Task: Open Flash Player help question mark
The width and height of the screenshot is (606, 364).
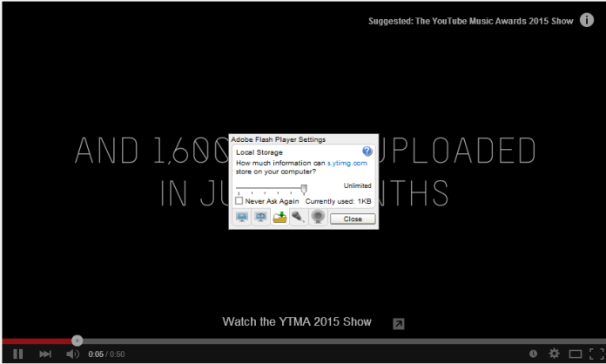Action: tap(367, 152)
